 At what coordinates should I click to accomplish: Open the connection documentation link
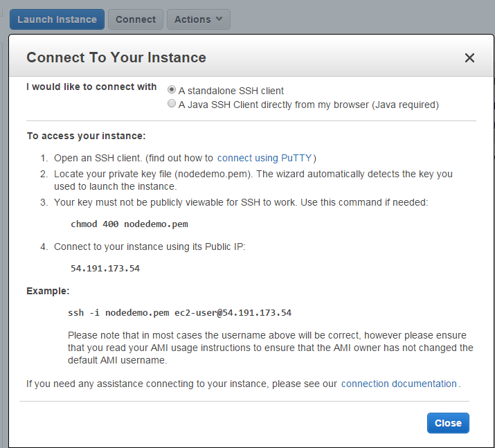tap(399, 384)
